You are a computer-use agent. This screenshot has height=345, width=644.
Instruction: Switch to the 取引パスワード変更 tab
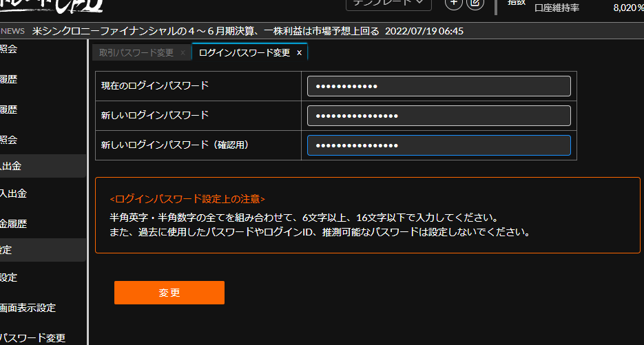click(x=136, y=52)
